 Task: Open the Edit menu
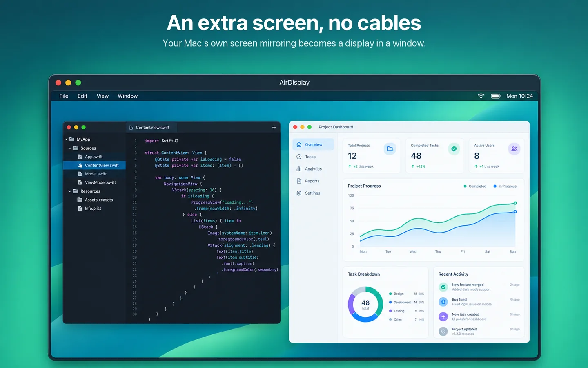pos(82,96)
